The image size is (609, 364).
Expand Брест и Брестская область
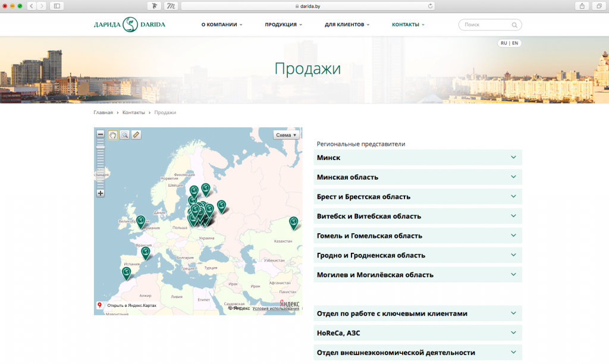417,196
